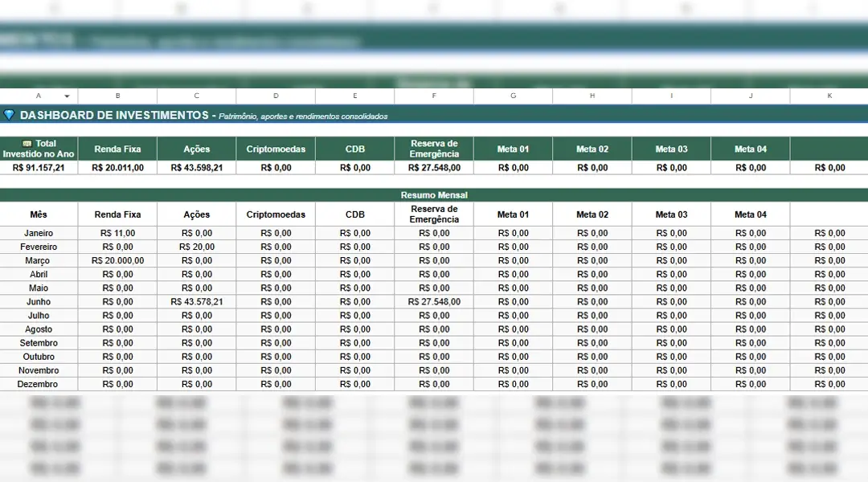Click Criptomoedas header in the Resumo Mensal table
Image resolution: width=868 pixels, height=482 pixels.
pos(276,214)
